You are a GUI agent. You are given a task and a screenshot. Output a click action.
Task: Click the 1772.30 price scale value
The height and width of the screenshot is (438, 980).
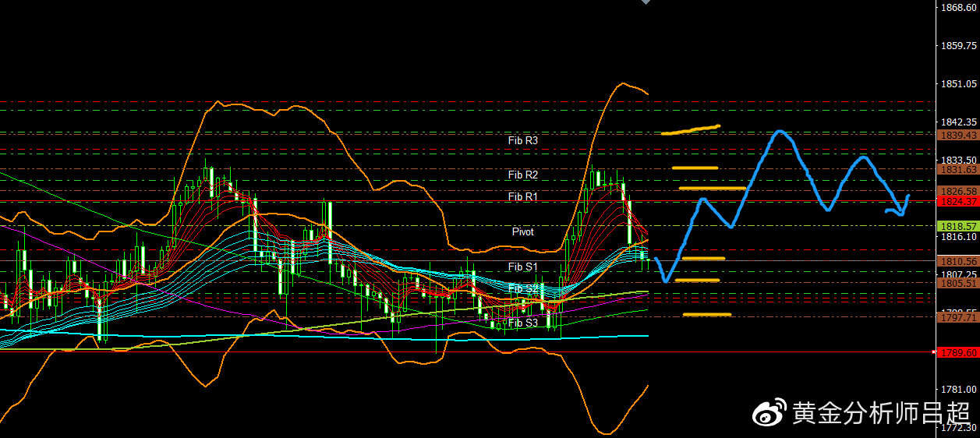(959, 428)
